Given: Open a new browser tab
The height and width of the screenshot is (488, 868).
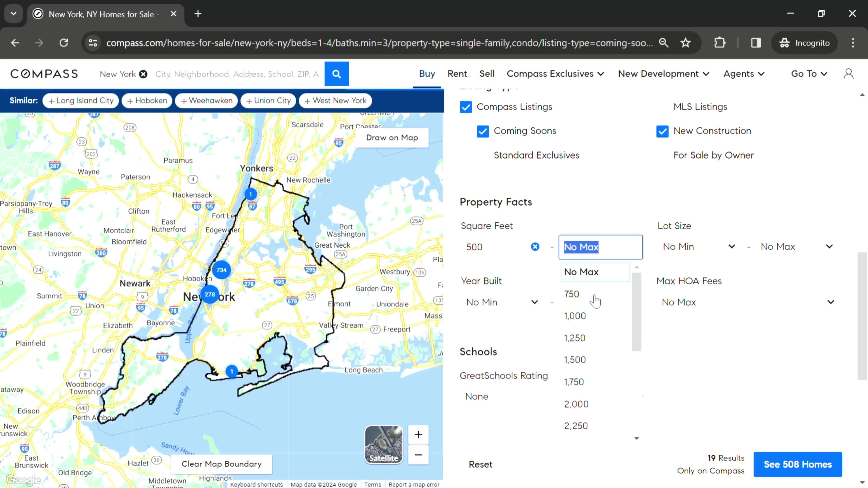Looking at the screenshot, I should (x=198, y=14).
